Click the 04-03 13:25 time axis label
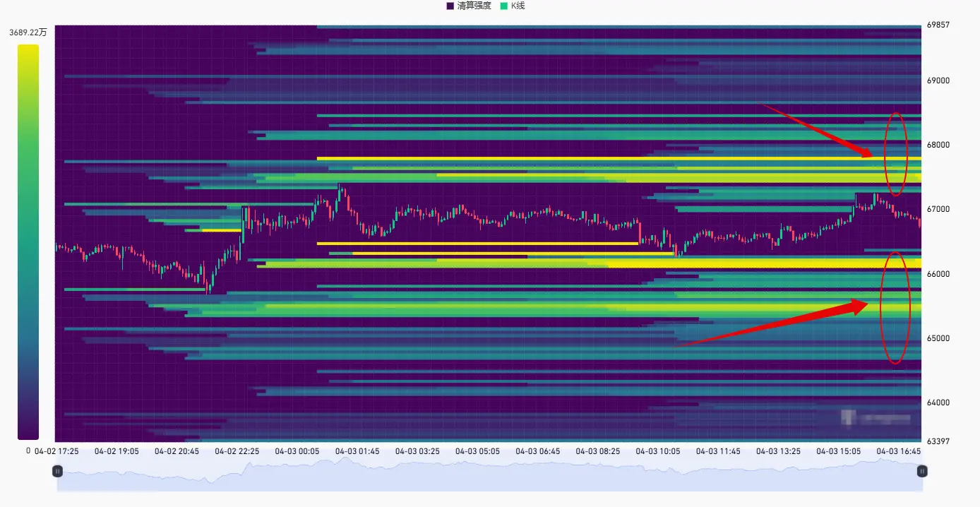980x507 pixels. click(778, 451)
